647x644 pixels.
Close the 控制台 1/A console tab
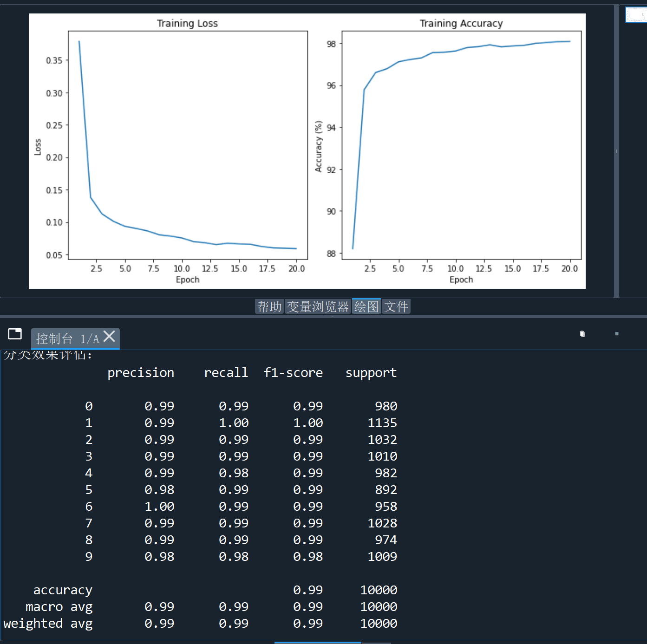pos(109,336)
